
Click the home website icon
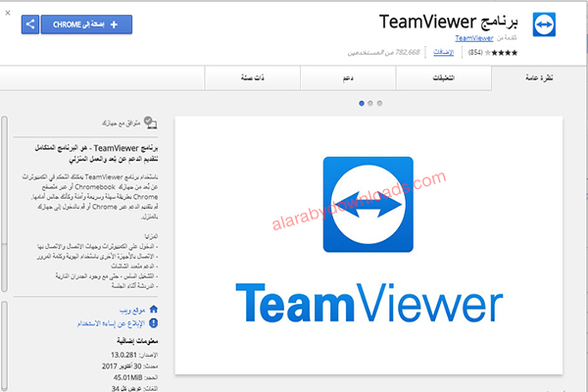click(154, 309)
